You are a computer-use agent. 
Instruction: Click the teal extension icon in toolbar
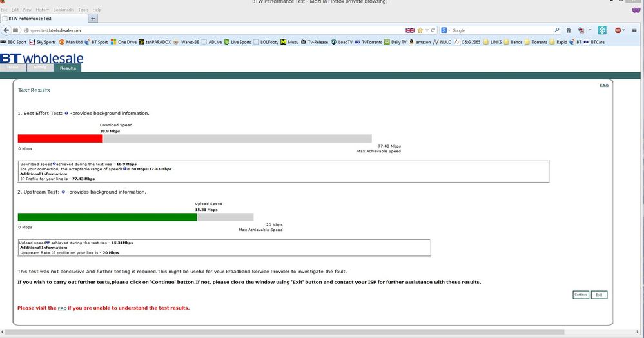click(x=602, y=30)
